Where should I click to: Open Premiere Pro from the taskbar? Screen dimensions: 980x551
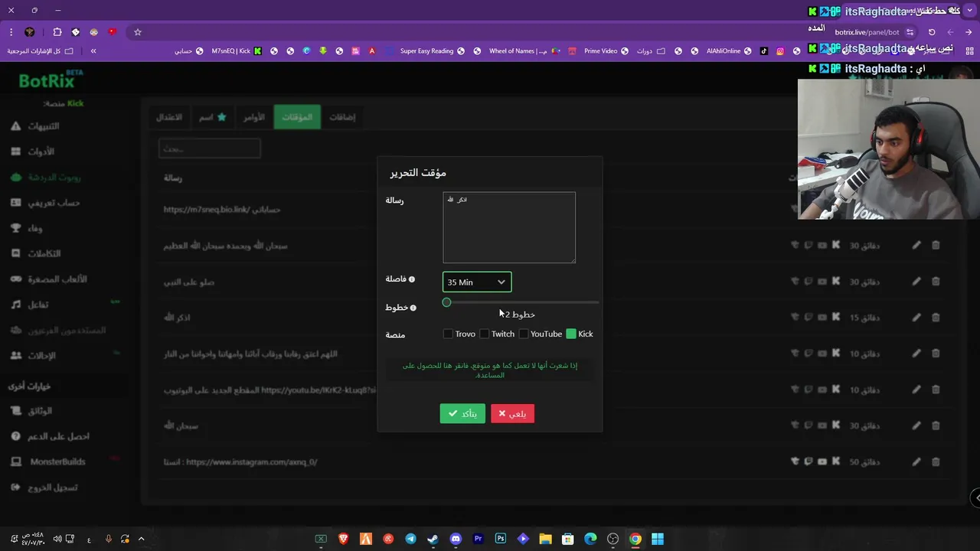tap(478, 539)
